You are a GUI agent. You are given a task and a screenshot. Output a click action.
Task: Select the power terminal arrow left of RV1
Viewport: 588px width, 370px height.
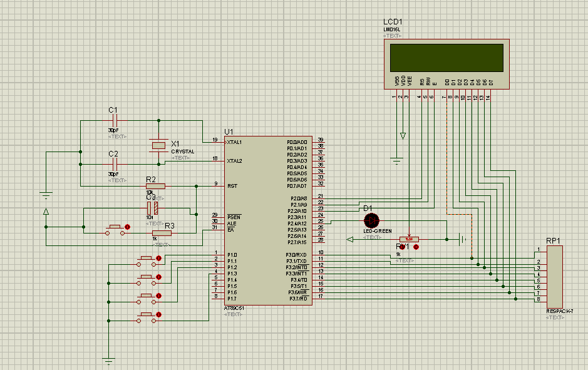(350, 239)
